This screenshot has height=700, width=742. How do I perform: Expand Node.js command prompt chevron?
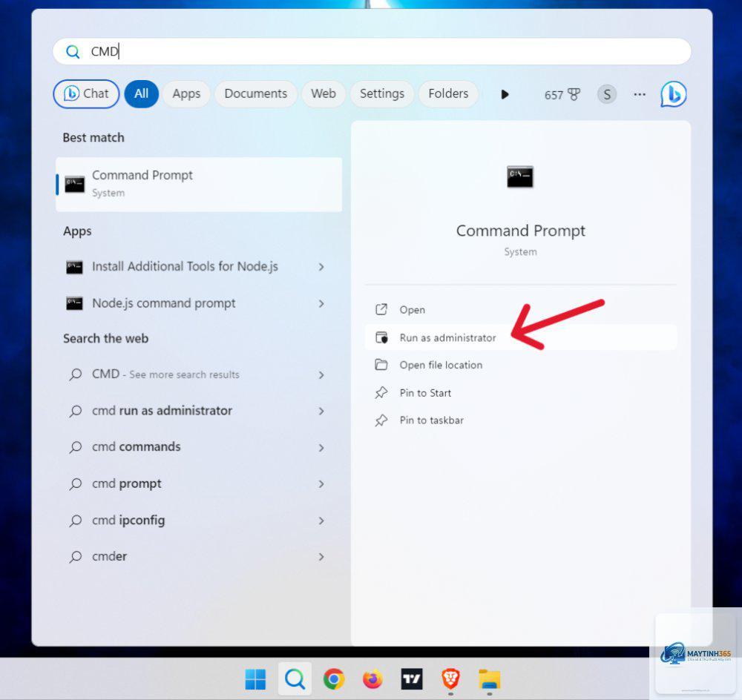321,303
